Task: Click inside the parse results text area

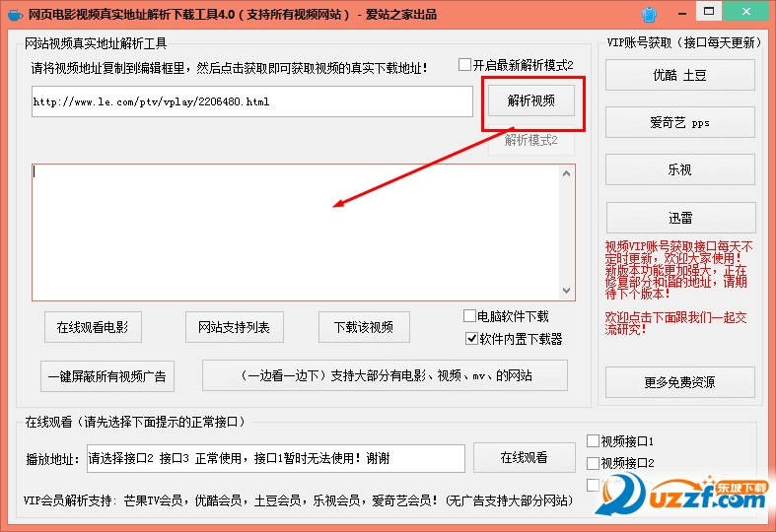Action: click(296, 233)
